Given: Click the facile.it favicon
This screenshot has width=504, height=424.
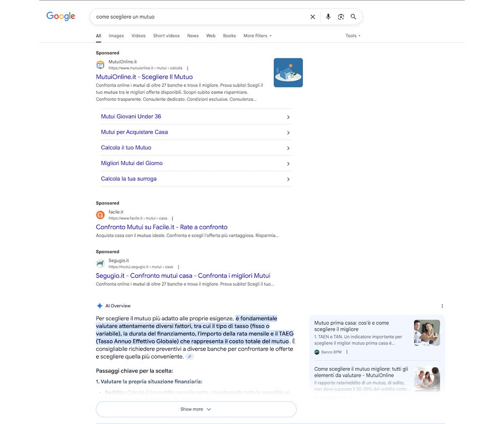Looking at the screenshot, I should click(100, 214).
